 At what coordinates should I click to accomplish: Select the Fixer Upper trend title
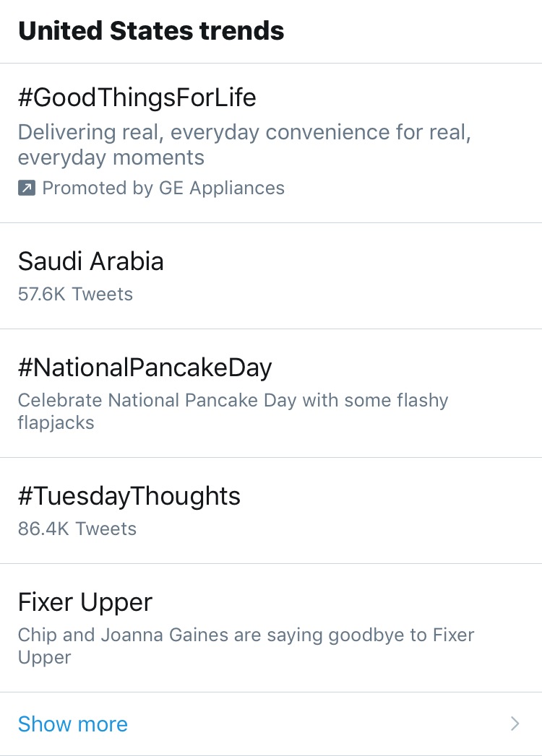tap(85, 603)
